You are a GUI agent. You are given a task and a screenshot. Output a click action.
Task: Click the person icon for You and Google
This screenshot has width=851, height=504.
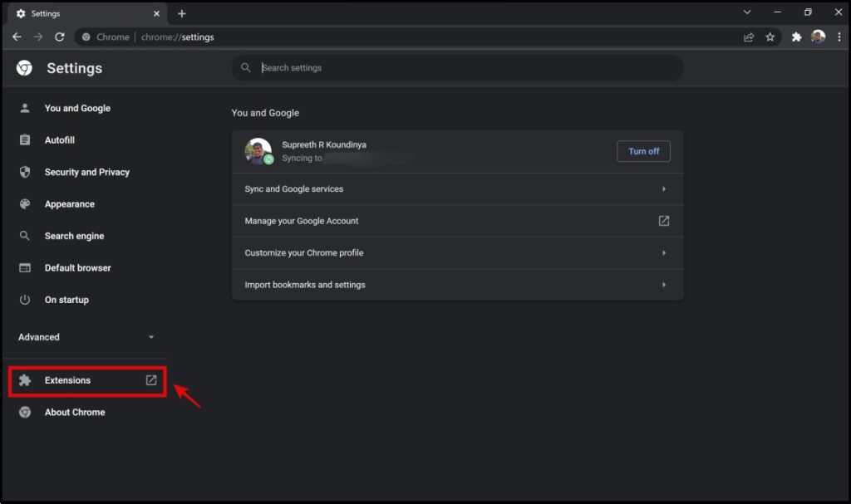(25, 108)
